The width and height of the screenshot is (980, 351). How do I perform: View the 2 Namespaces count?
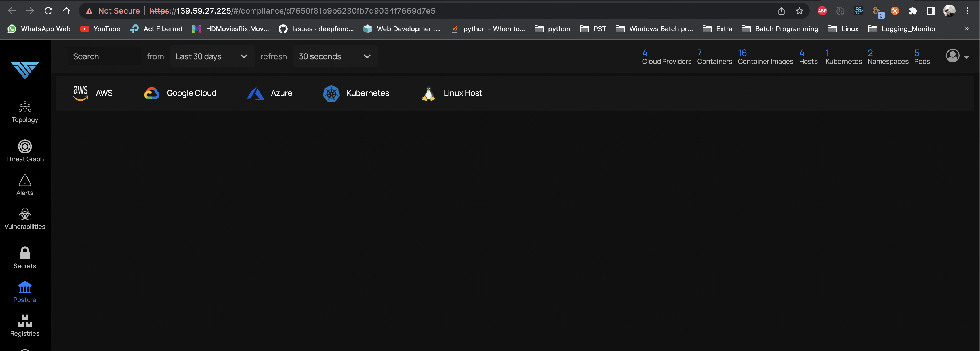click(x=888, y=57)
